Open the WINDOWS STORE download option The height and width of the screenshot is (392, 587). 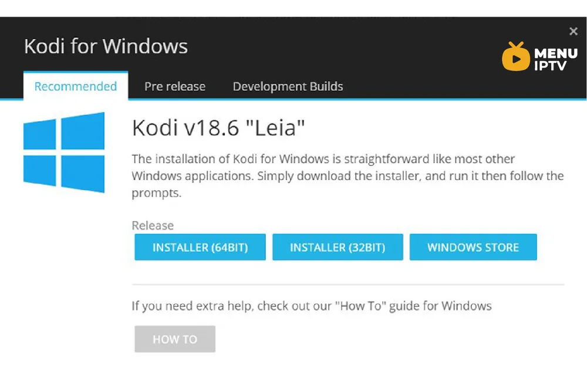tap(473, 247)
